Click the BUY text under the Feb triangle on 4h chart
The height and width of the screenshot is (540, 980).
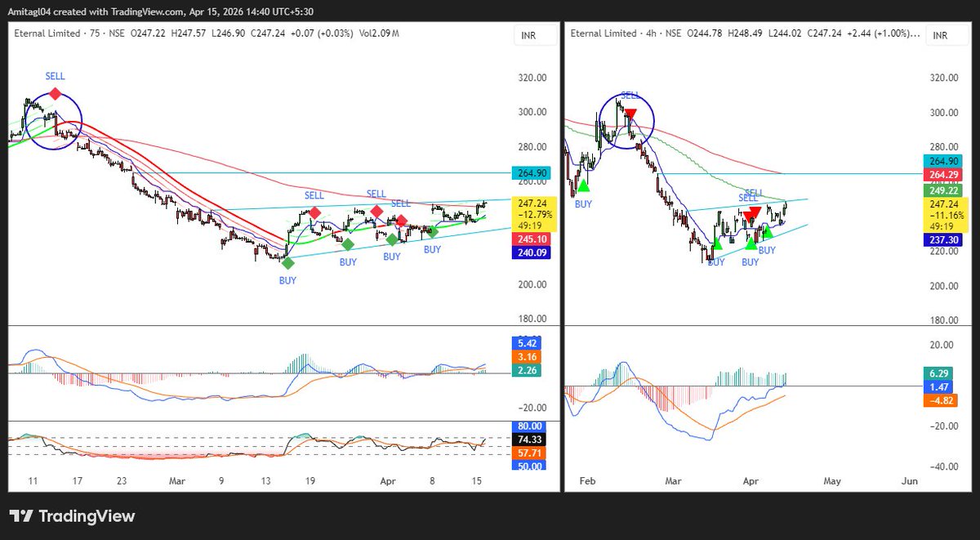click(583, 204)
